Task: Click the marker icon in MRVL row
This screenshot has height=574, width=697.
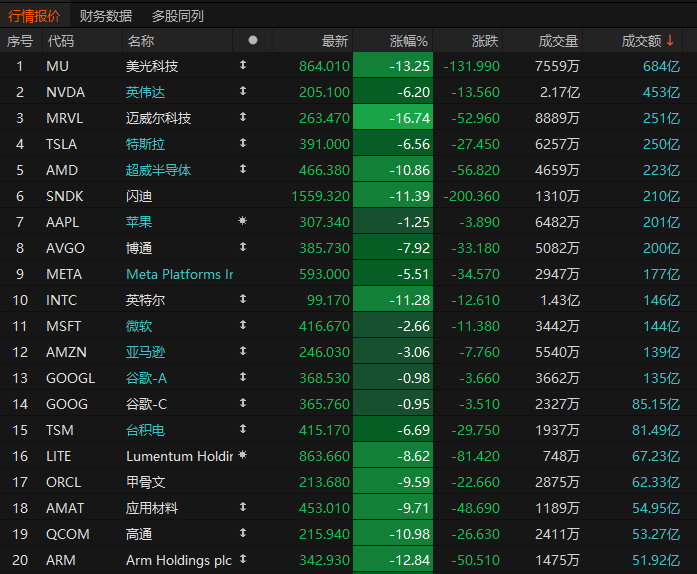Action: tap(243, 117)
